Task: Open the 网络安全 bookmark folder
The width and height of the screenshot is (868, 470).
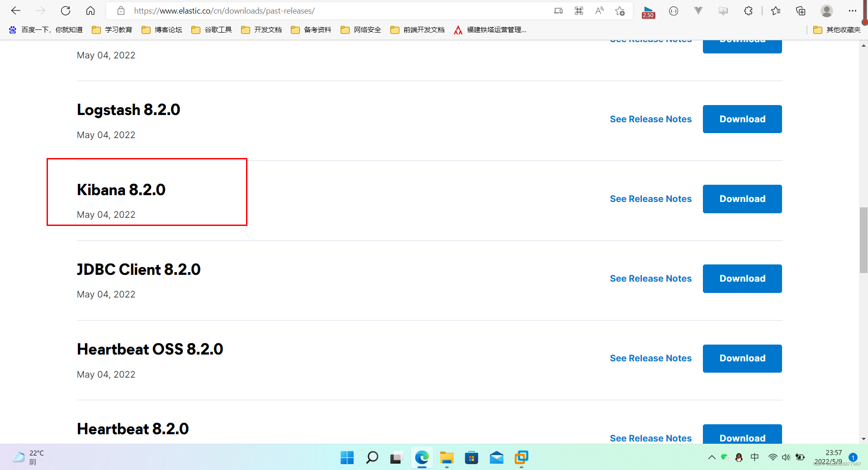Action: pos(360,30)
